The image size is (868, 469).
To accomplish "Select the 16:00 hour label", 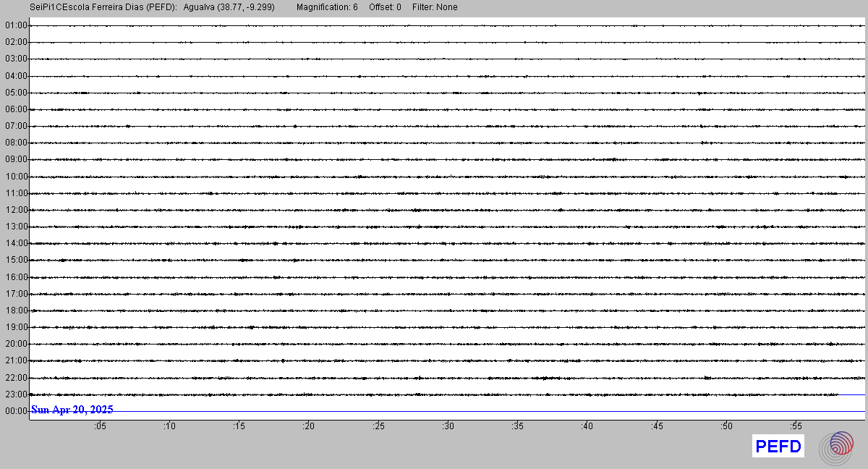I will coord(16,277).
